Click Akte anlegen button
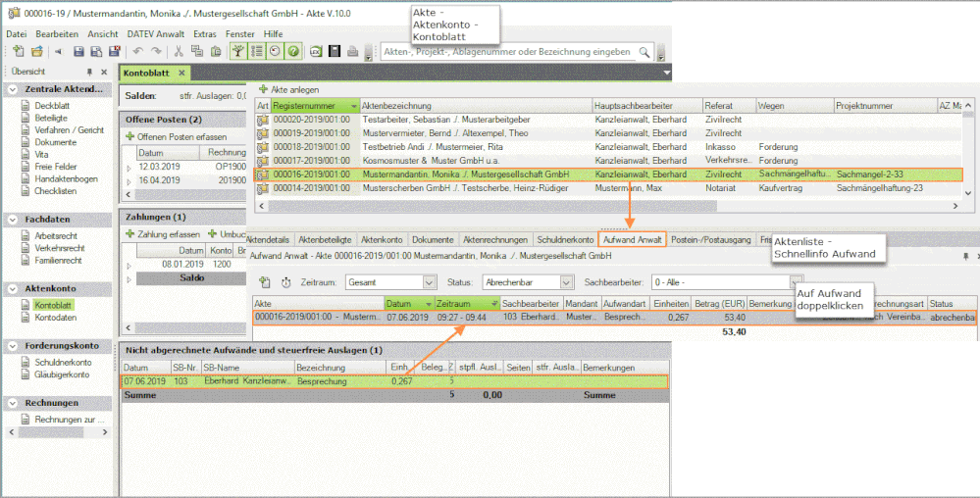 [x=288, y=89]
